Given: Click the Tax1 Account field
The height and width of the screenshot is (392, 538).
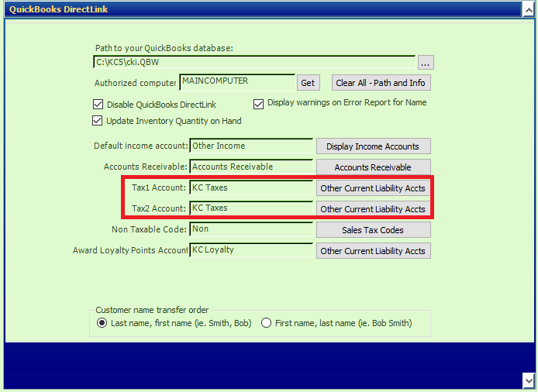Looking at the screenshot, I should coord(251,187).
